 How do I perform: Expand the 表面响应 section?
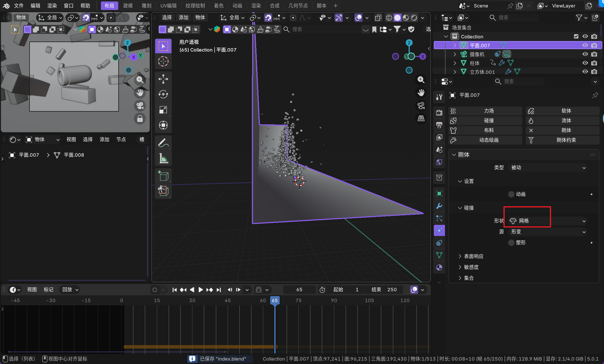tap(473, 256)
